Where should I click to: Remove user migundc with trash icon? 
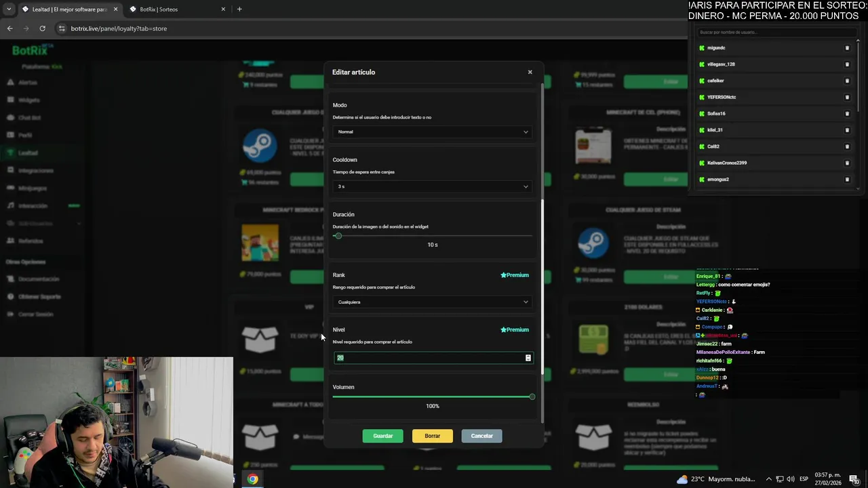coord(847,48)
